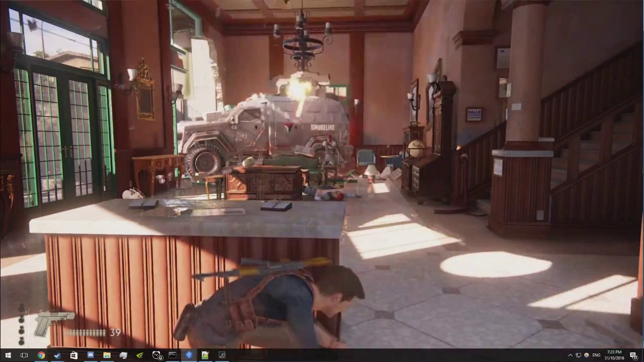Open the NVIDIA GeForce Experience icon
Viewport: 644px width, 362px height.
[x=140, y=355]
